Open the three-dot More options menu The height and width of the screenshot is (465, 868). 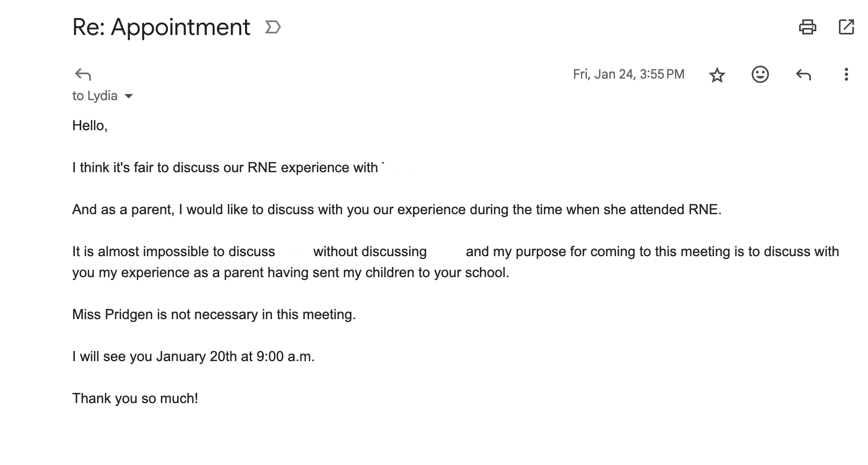point(846,74)
